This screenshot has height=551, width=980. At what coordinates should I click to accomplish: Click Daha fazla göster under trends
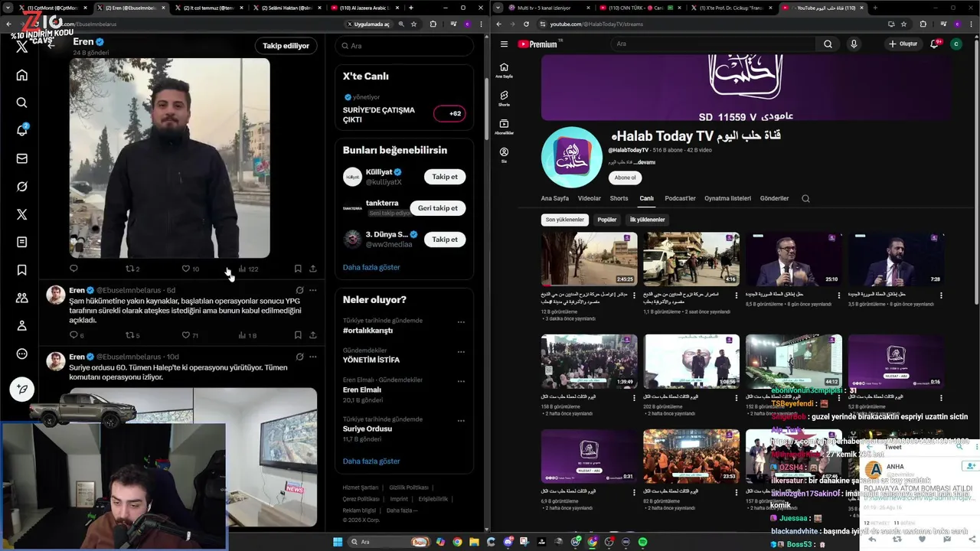point(371,461)
